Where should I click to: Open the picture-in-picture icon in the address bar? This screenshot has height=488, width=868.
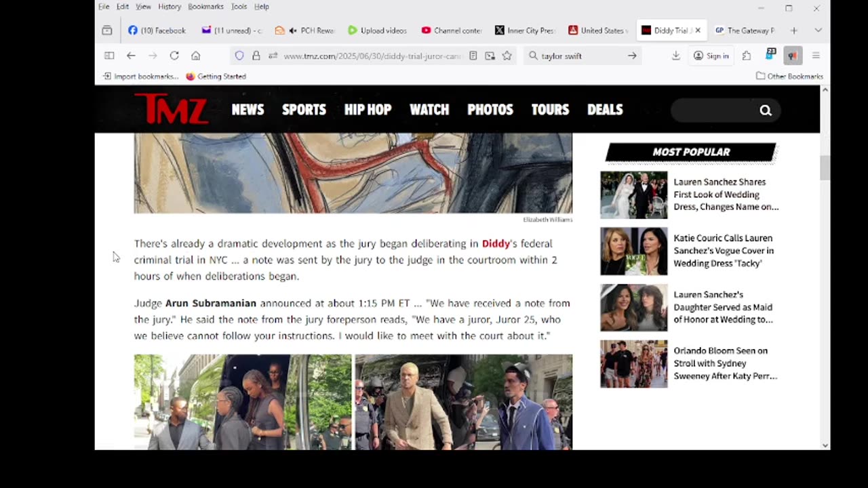[x=490, y=56]
